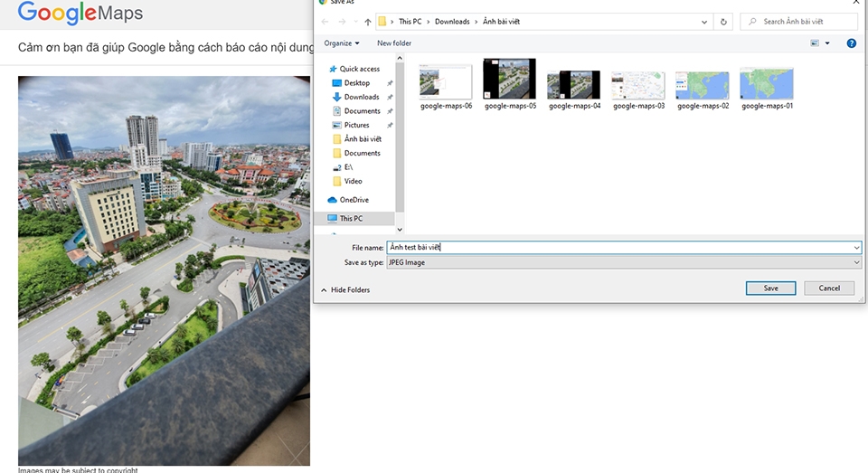Refresh the folder with the reload icon
The height and width of the screenshot is (473, 868).
point(723,22)
